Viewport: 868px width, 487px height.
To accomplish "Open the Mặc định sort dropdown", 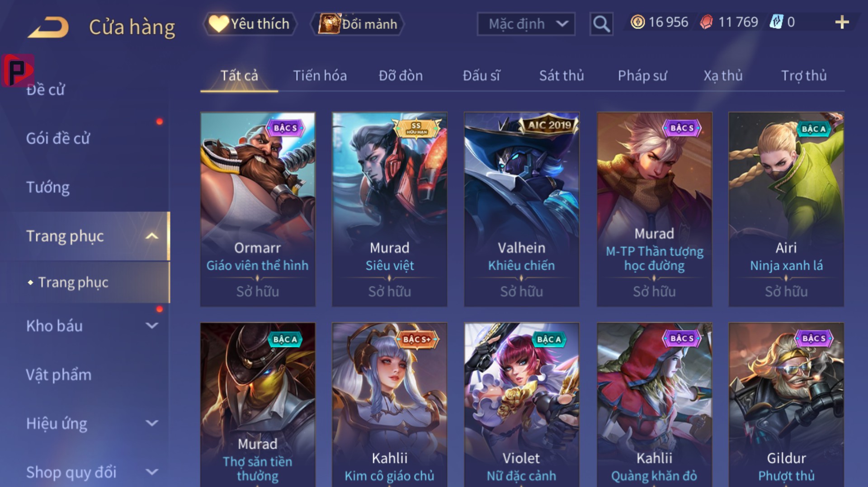I will pyautogui.click(x=526, y=23).
